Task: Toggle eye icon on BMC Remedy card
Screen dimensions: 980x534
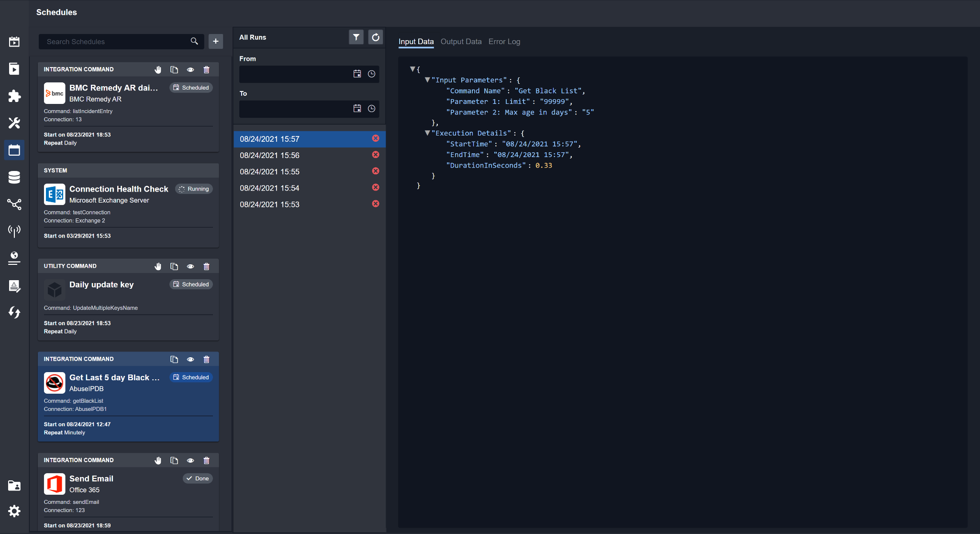Action: coord(190,70)
